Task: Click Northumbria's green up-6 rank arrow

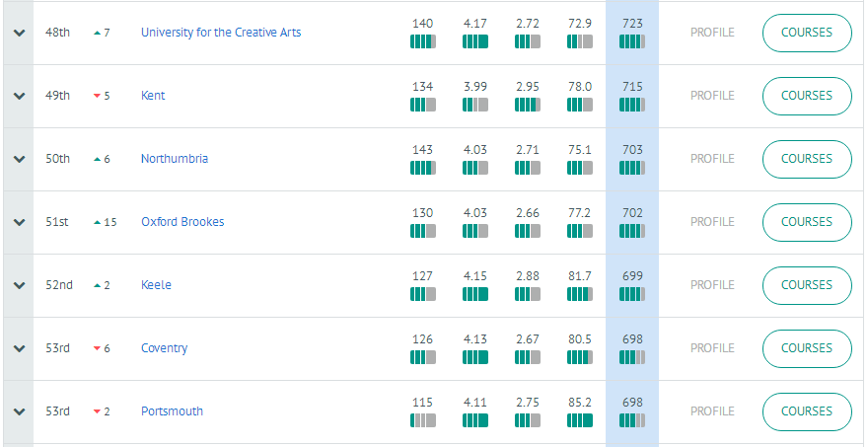Action: (x=98, y=159)
